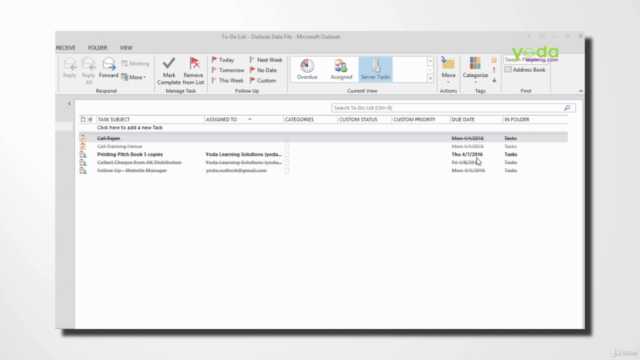Sort by DUE DATE column
The image size is (640, 360).
pyautogui.click(x=476, y=119)
